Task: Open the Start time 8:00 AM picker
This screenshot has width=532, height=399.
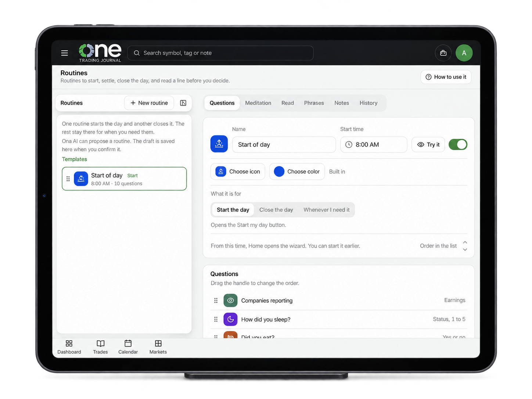Action: [x=374, y=144]
